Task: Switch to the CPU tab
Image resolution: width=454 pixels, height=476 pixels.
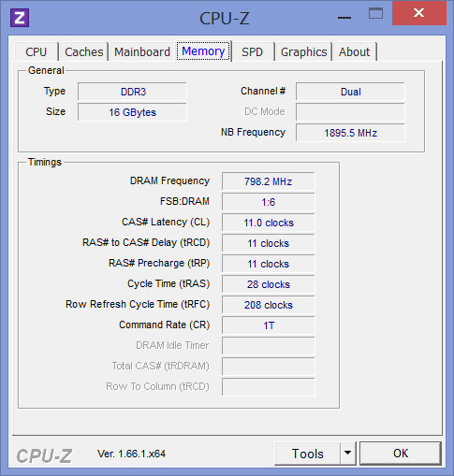Action: click(37, 51)
